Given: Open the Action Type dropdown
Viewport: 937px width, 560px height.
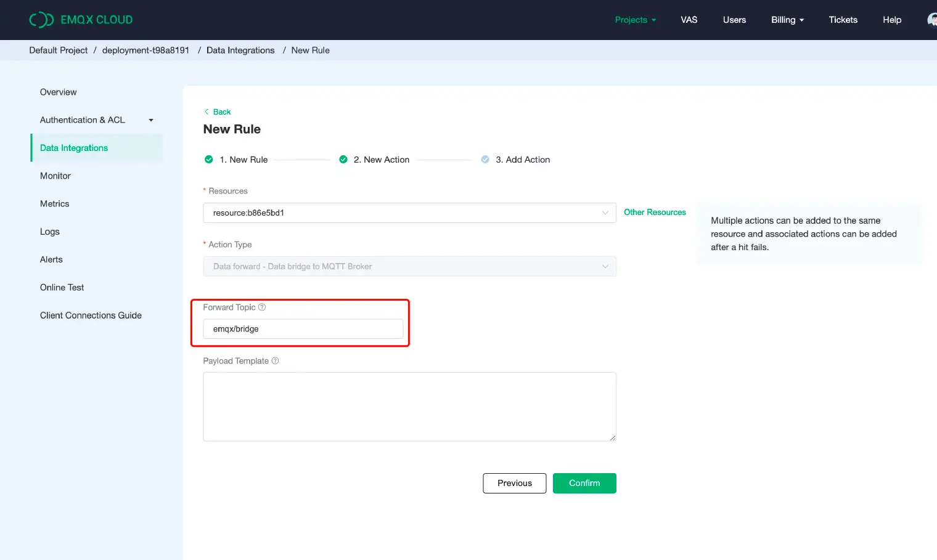Looking at the screenshot, I should click(409, 267).
